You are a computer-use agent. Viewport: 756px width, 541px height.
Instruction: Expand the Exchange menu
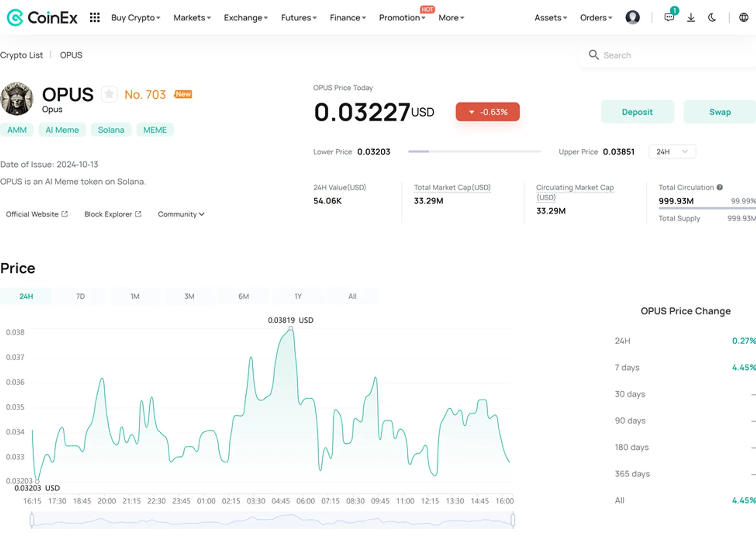[x=246, y=17]
